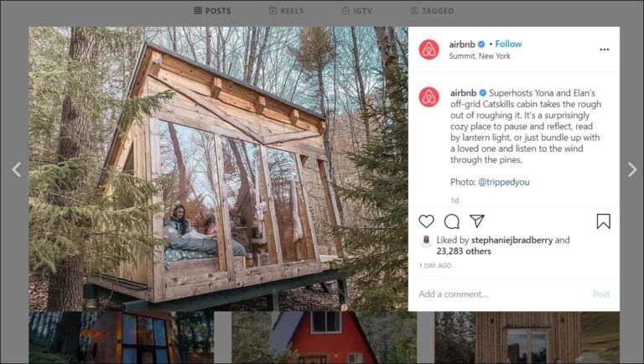Screen dimensions: 644x364
Task: Open the @trippedyou photo credit link
Action: click(x=503, y=182)
